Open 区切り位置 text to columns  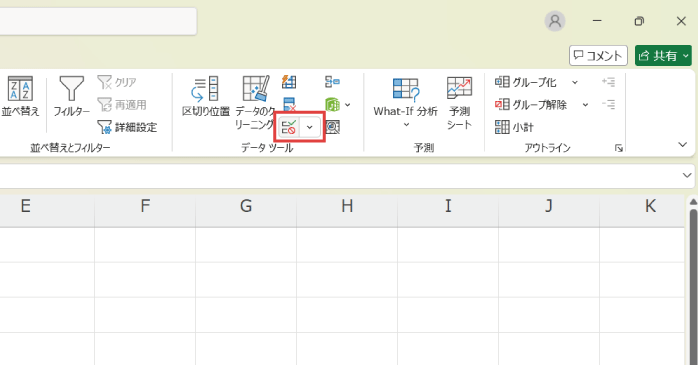click(206, 97)
